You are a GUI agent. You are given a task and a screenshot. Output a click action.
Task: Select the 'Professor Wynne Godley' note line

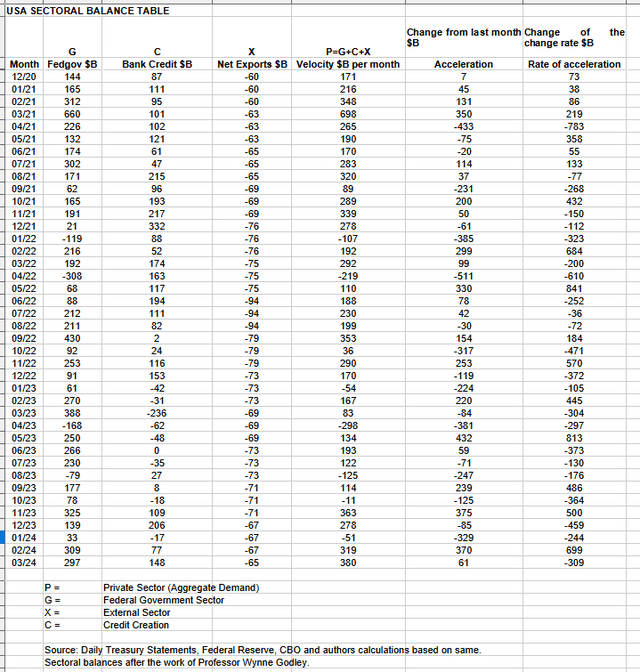click(x=177, y=662)
